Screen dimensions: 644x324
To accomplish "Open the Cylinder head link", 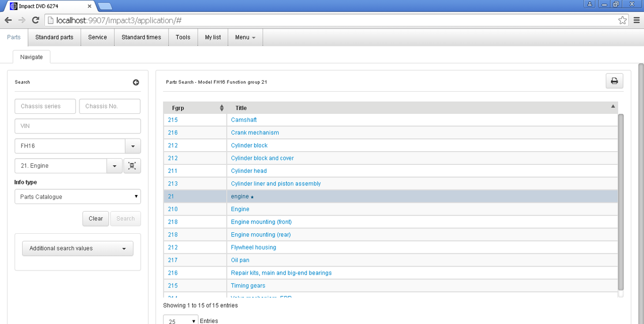I will click(x=249, y=171).
